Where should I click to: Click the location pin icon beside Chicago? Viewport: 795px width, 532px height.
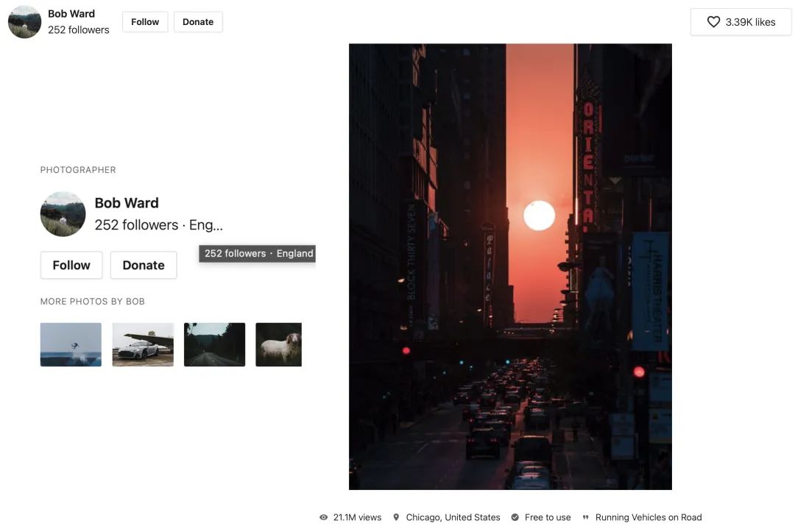click(397, 517)
